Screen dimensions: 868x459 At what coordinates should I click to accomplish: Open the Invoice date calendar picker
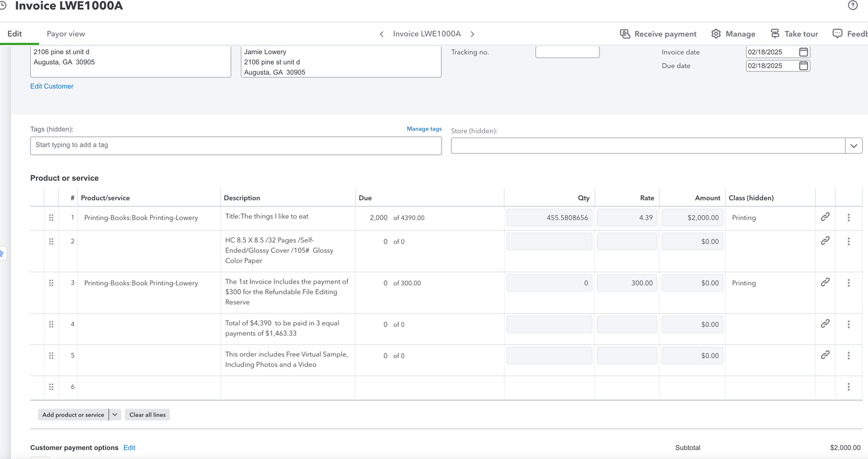[x=803, y=52]
